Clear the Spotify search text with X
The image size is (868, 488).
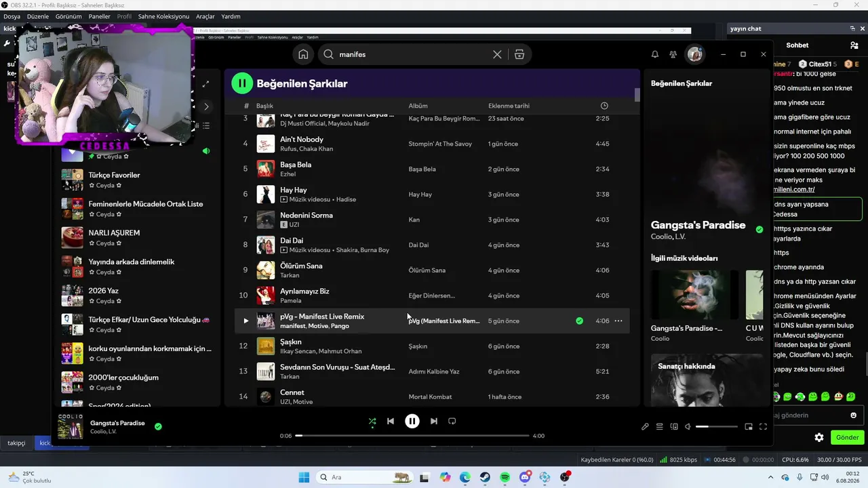click(497, 54)
